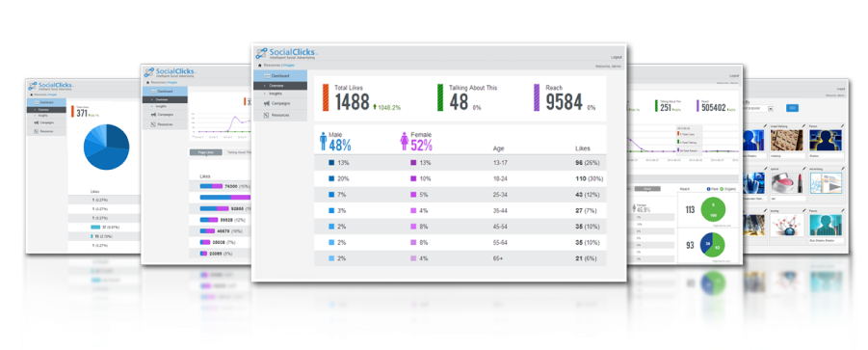Click Likes bar labeled 74300 in second-left window

click(211, 186)
